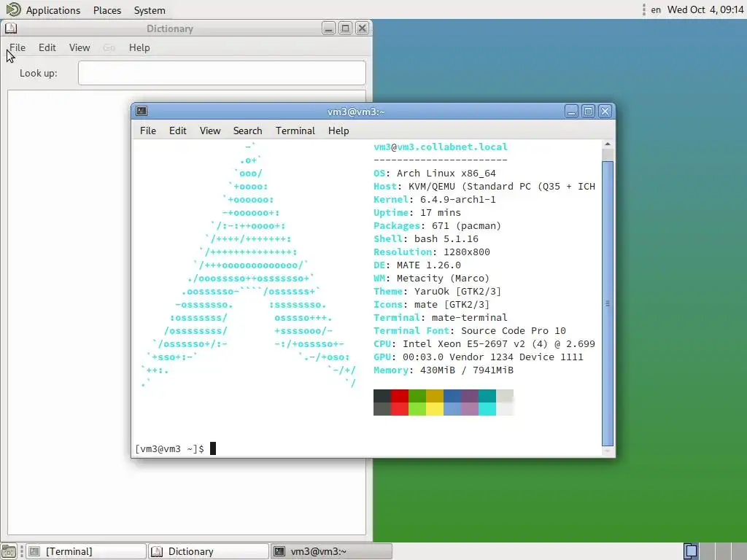The height and width of the screenshot is (560, 747).
Task: Click the Uptime: 17 mins line
Action: (417, 212)
